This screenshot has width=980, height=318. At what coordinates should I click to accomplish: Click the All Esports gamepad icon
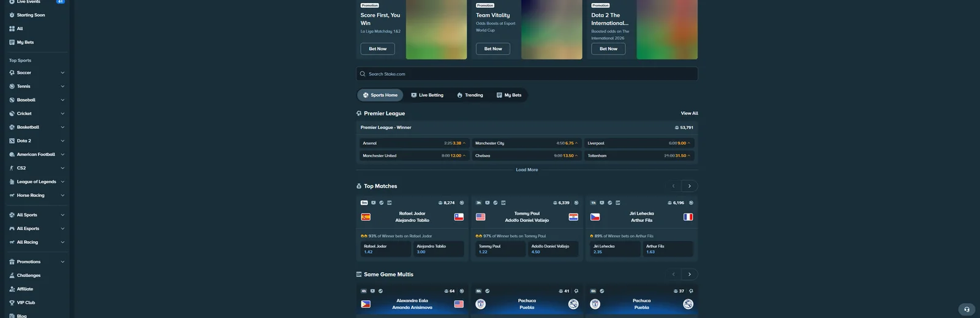(12, 229)
